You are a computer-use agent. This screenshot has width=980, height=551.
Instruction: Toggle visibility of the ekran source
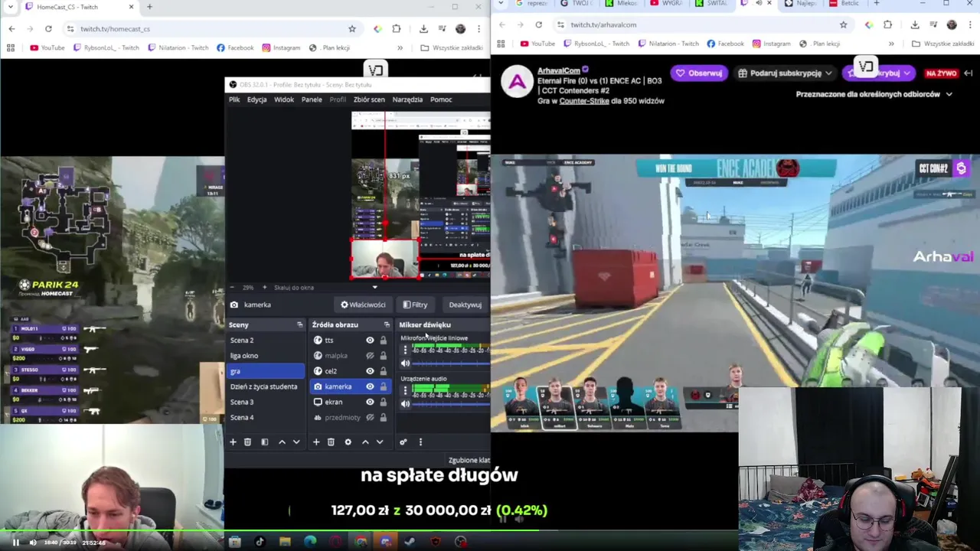pyautogui.click(x=370, y=402)
